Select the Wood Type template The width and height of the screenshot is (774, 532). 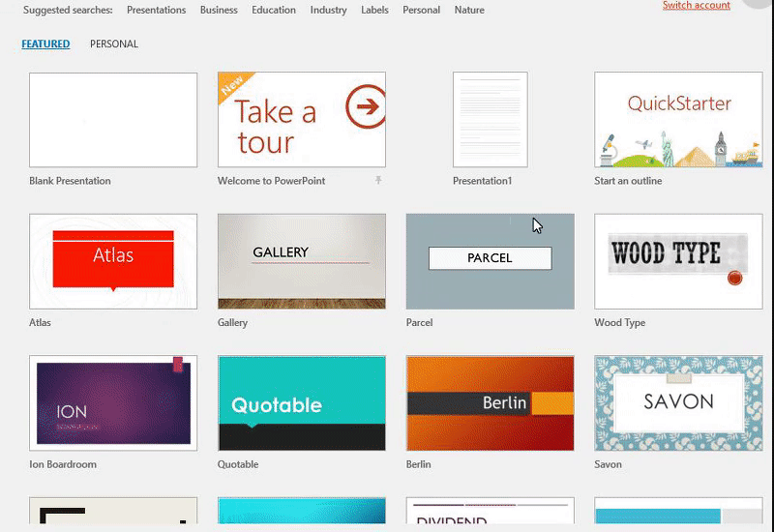678,261
